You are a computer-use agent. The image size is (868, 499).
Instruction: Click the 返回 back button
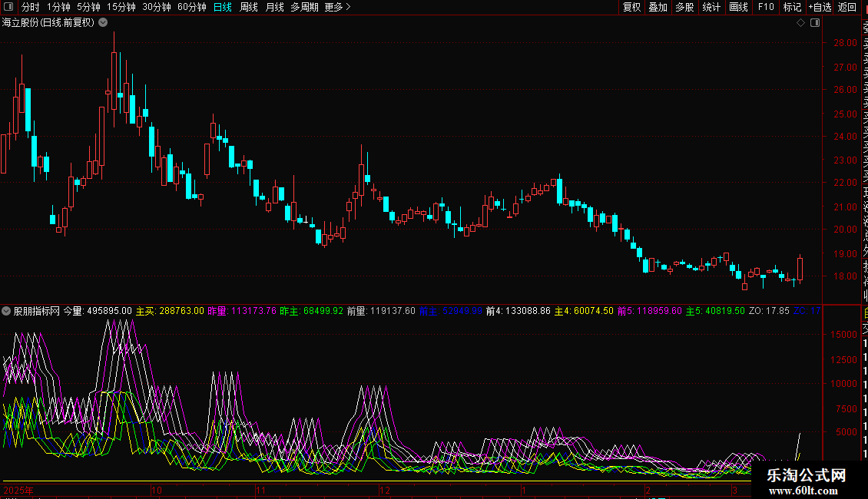point(847,7)
